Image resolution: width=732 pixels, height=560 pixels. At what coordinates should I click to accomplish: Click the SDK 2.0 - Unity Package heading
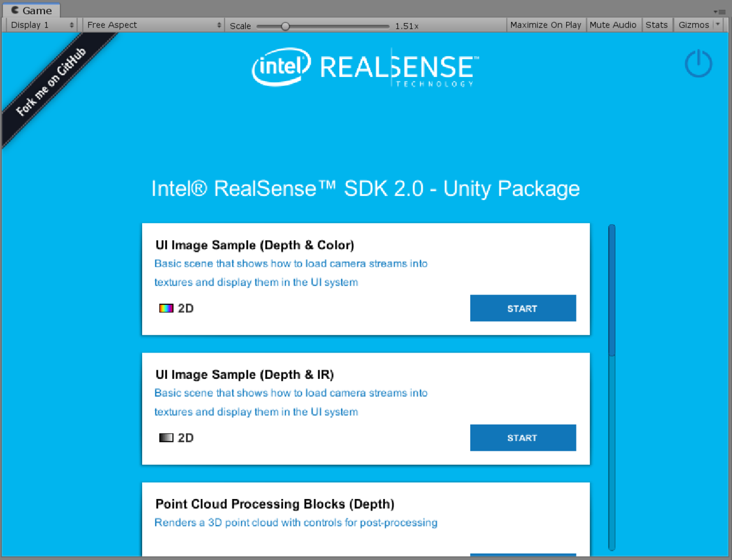tap(365, 188)
